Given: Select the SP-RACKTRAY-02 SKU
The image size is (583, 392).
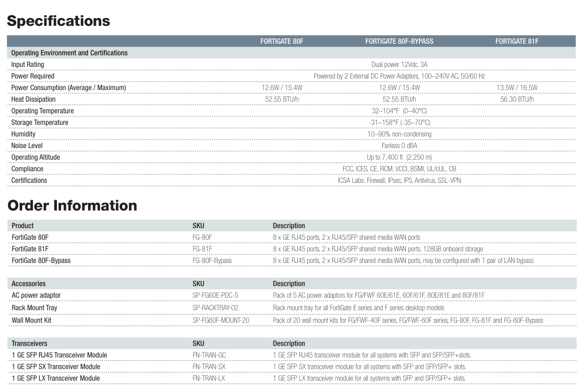Looking at the screenshot, I should coord(216,308).
